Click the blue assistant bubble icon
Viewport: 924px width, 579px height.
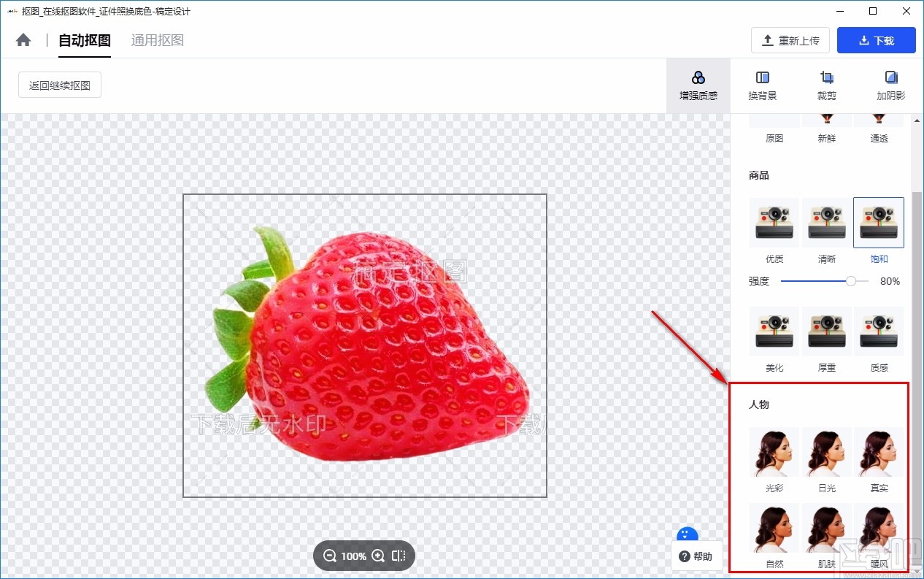688,534
